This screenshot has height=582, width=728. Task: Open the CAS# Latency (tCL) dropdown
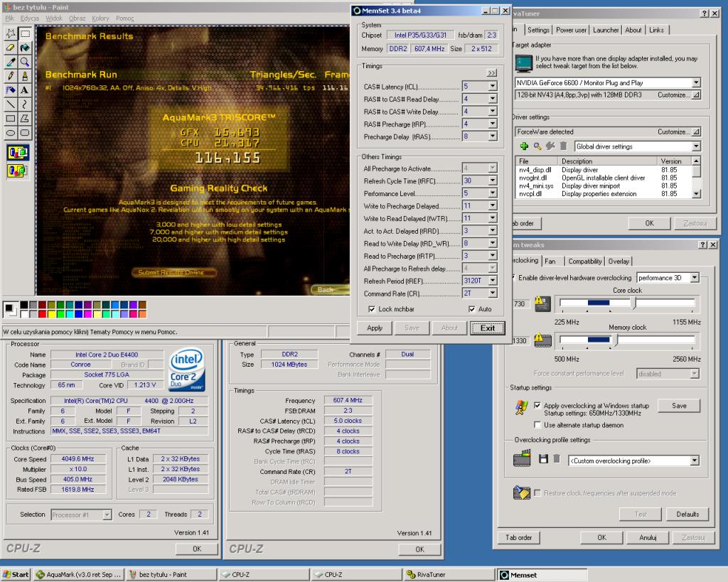pyautogui.click(x=493, y=86)
